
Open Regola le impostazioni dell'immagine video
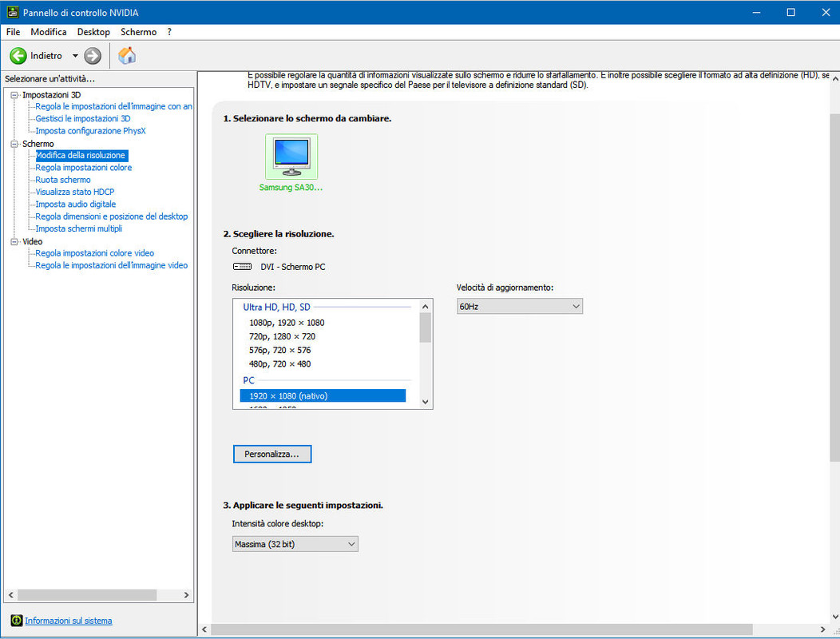pos(112,265)
